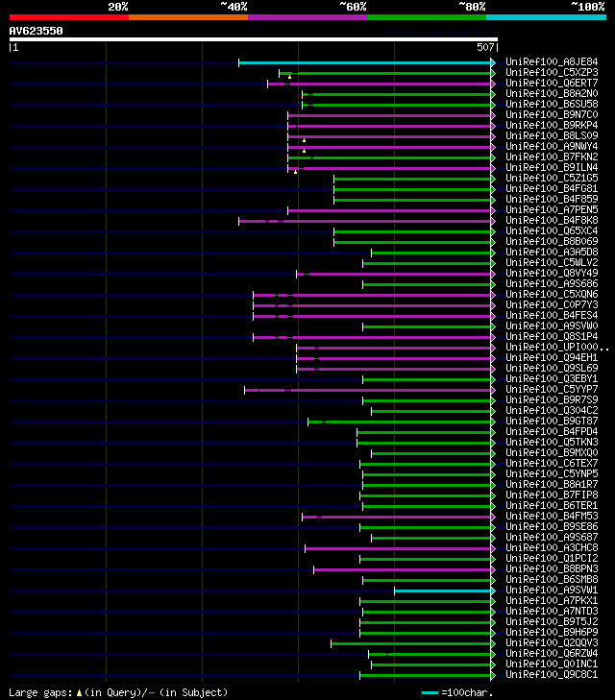Screen dimensions: 615x700
Task: Select the UniRef100_B9GT87 label
Action: pyautogui.click(x=552, y=421)
